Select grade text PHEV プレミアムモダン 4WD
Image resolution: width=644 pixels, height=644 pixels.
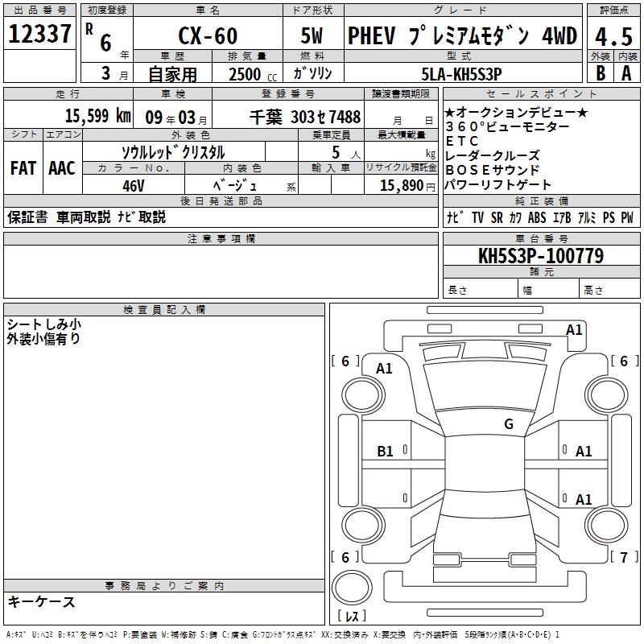(462, 35)
